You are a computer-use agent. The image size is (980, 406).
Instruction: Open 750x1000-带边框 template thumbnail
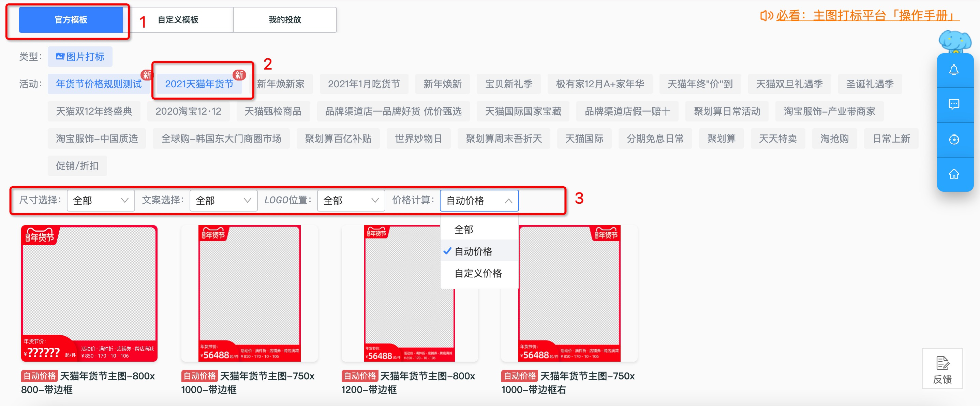(x=250, y=293)
